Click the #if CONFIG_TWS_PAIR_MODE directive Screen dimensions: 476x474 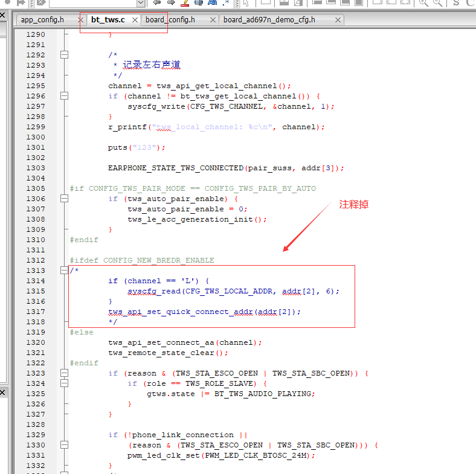point(193,189)
